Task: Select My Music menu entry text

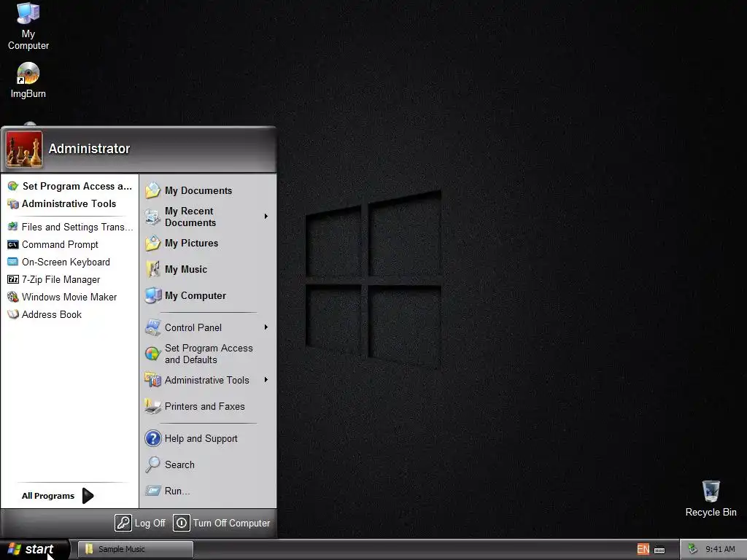Action: pyautogui.click(x=186, y=269)
